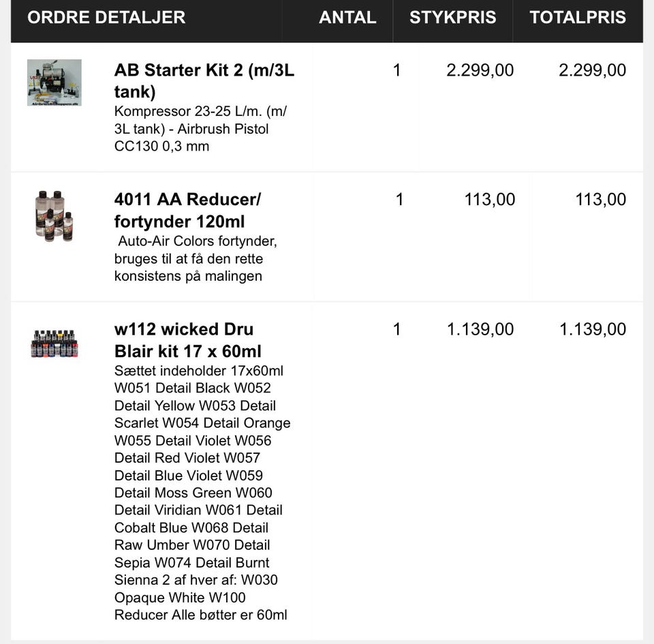Open the AB Starter Kit 2 product title
Image resolution: width=654 pixels, height=644 pixels.
point(204,80)
